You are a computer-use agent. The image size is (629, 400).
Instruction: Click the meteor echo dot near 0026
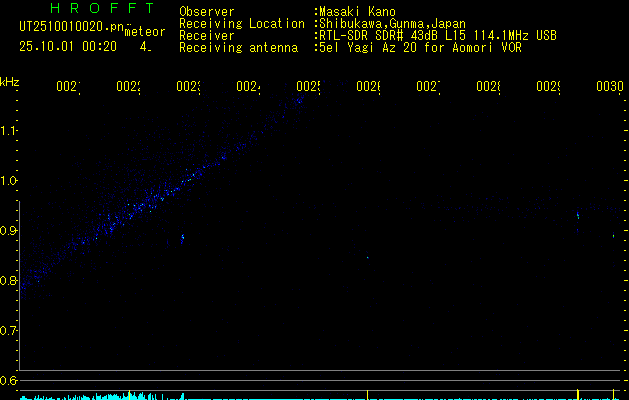pyautogui.click(x=367, y=258)
